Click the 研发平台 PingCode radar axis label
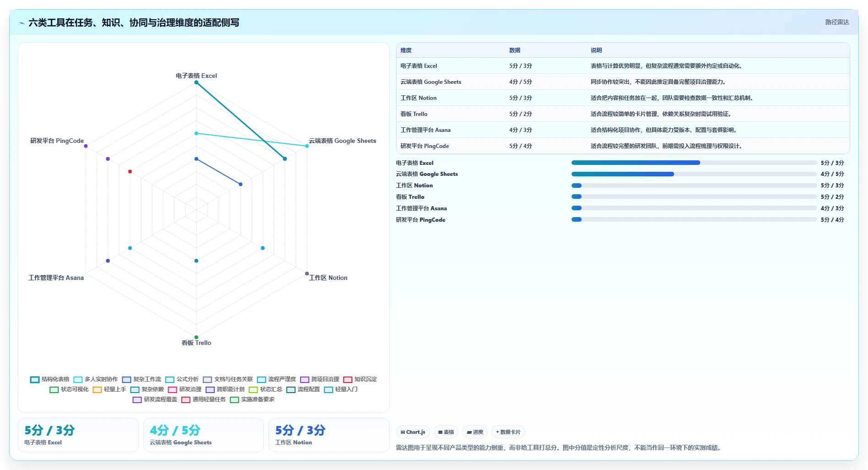Screen dimensions: 868x470 point(57,141)
